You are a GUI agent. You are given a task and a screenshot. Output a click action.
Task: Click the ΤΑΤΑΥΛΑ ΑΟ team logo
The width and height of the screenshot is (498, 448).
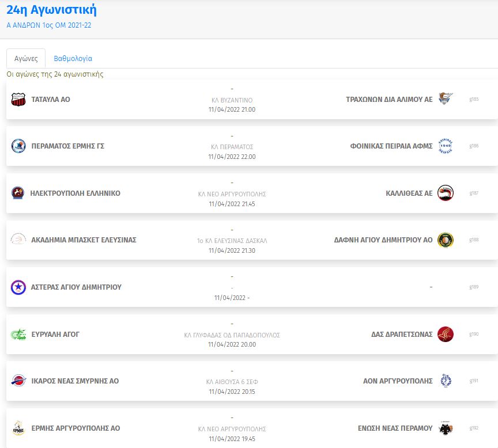tap(18, 100)
